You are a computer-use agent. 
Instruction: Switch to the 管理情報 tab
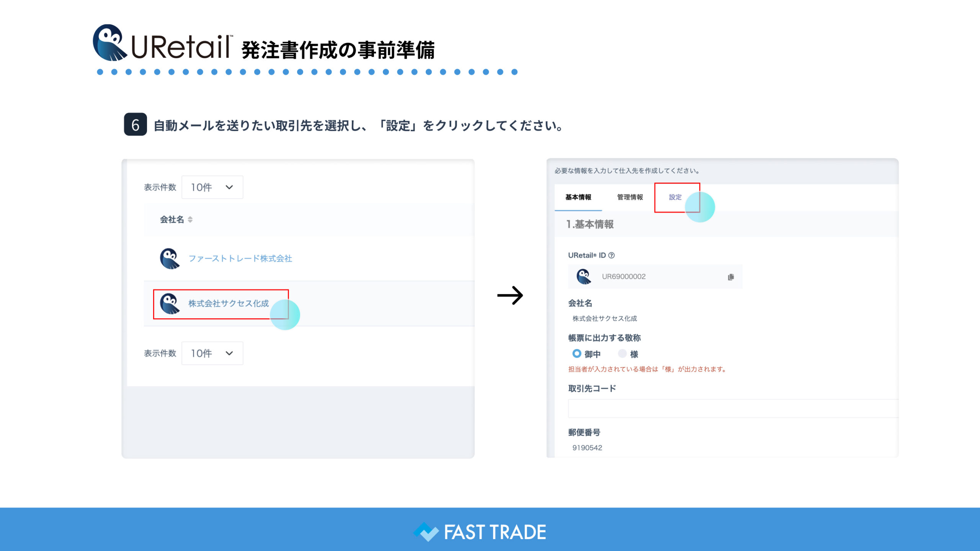point(630,197)
